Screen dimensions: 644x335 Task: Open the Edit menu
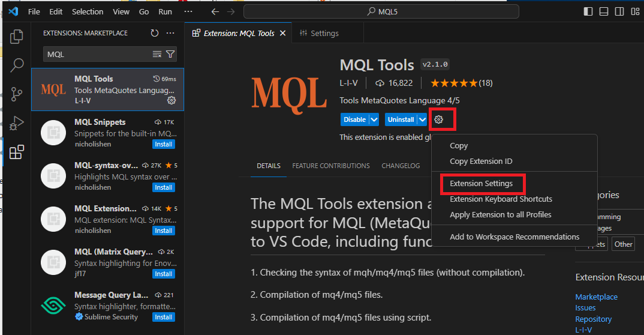[x=56, y=11]
